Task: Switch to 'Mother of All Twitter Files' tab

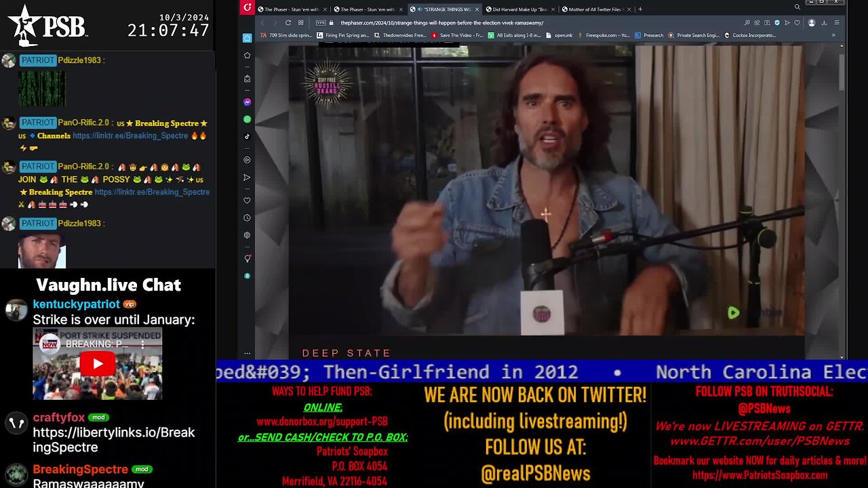Action: (597, 9)
